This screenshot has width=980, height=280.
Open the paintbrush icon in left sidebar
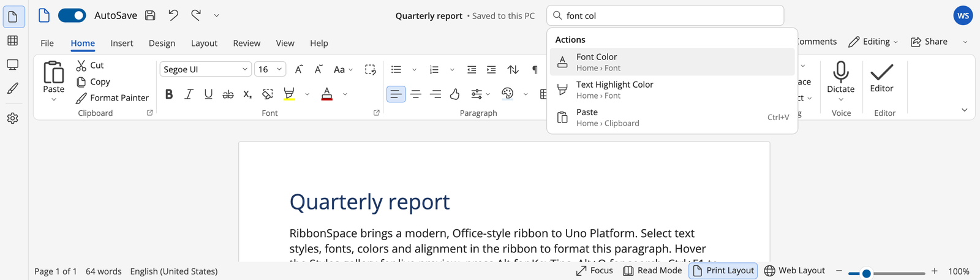[12, 89]
